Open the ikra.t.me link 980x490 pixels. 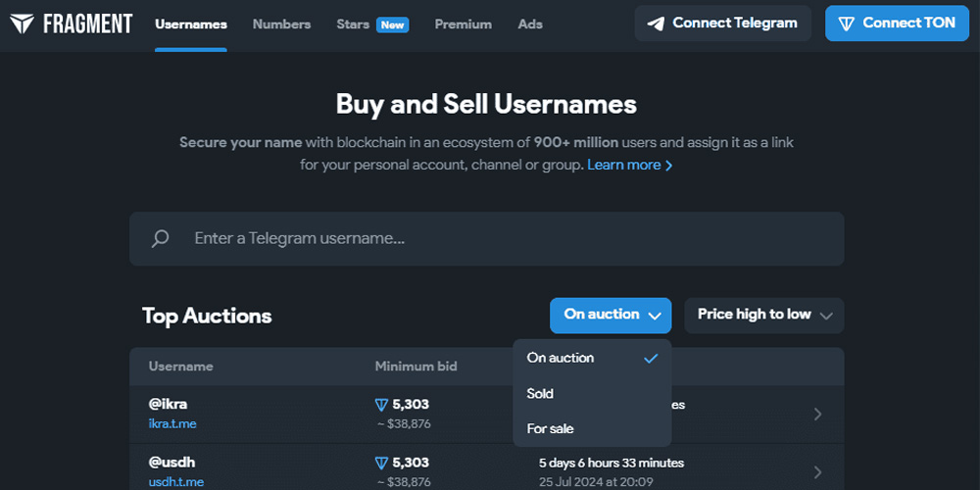click(172, 423)
